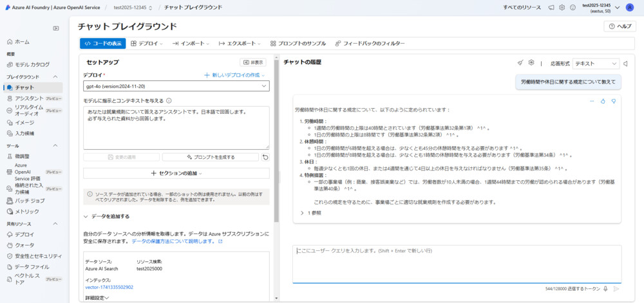Open the user profile avatar
This screenshot has height=303, width=644.
[630, 7]
